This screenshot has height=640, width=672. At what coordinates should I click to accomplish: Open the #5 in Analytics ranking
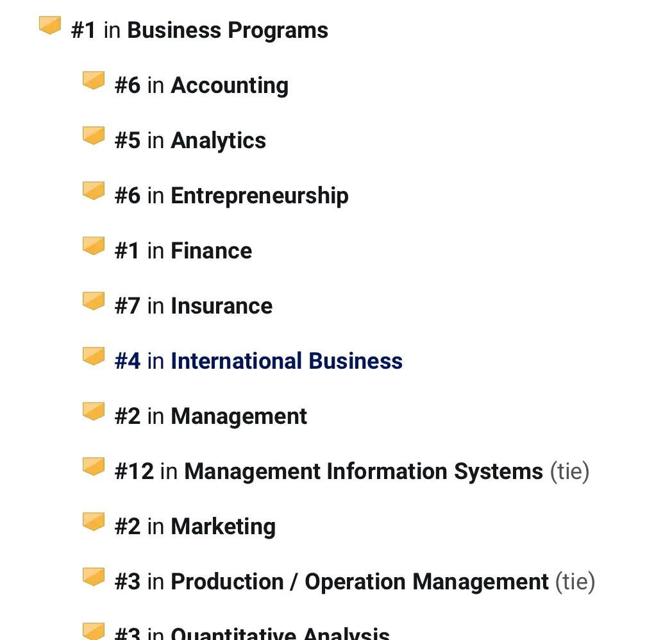coord(190,140)
